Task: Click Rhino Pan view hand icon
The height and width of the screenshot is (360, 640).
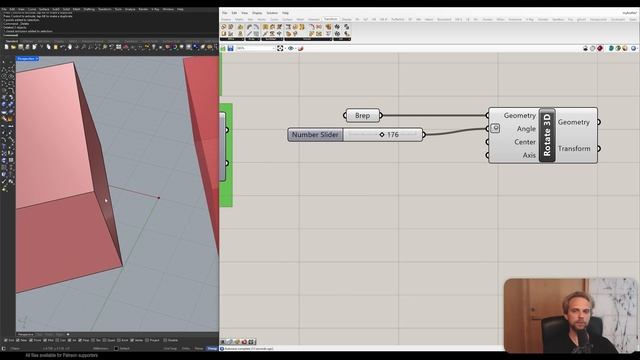Action: (x=69, y=47)
